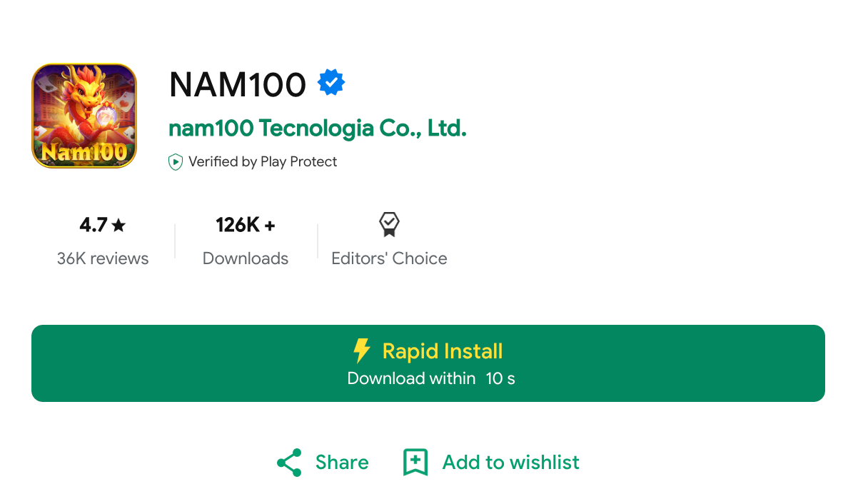
Task: Click the Editors' Choice label
Action: [x=390, y=258]
